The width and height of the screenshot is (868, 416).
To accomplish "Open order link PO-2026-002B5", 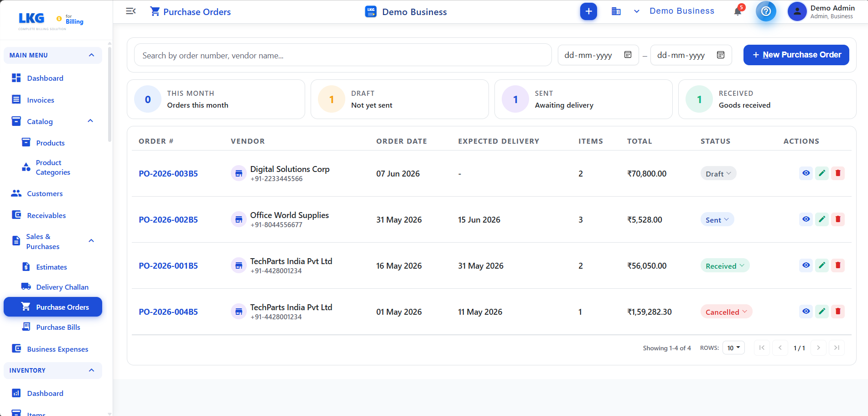I will point(168,220).
